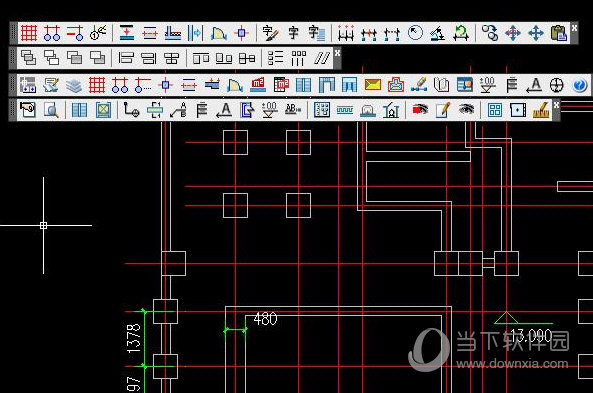Click the note with pencil icon
The image size is (593, 393).
(x=443, y=110)
